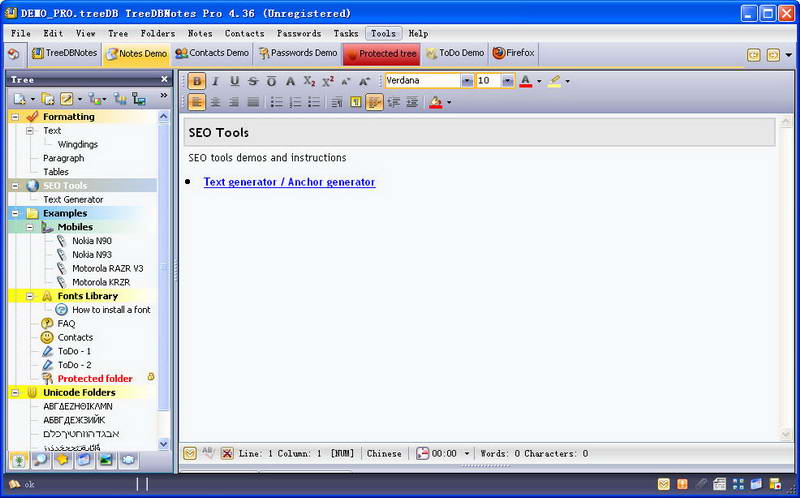Open the favorites star pane icon
Screen dimensions: 800x498
point(62,460)
